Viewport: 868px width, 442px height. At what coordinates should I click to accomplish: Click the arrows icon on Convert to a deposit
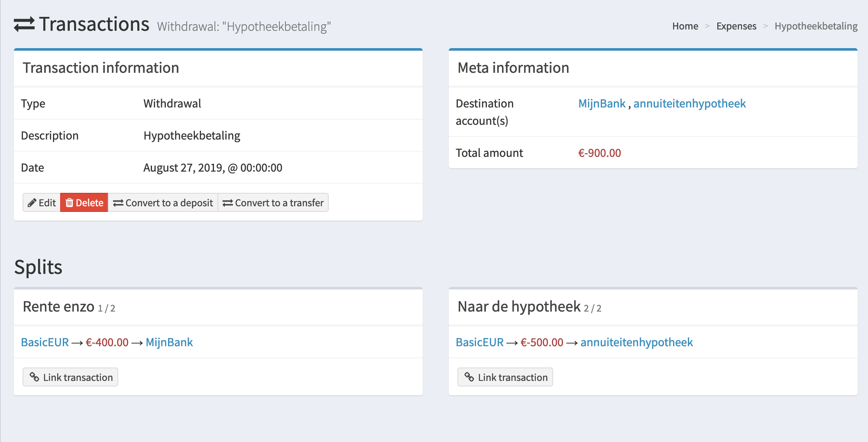click(x=118, y=203)
